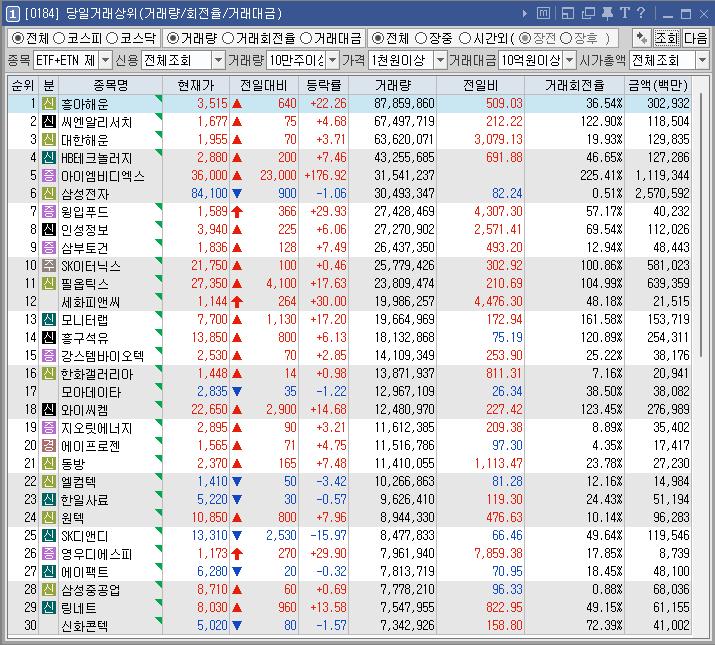Click the 순위 column header
Viewport: 715px width, 645px height.
coord(23,85)
